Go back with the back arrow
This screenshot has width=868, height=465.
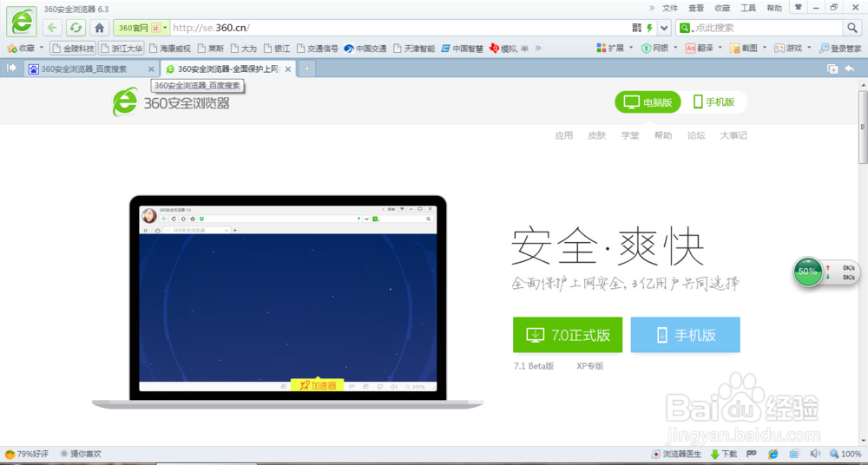(52, 27)
